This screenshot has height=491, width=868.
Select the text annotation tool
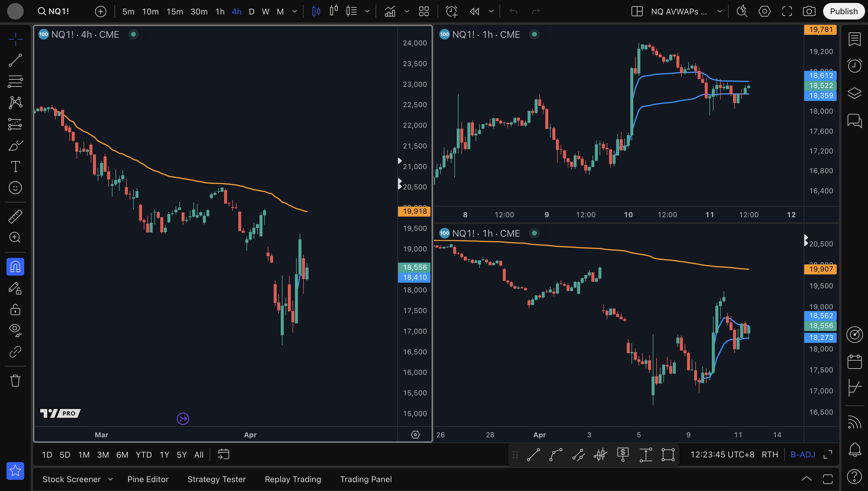coord(15,167)
